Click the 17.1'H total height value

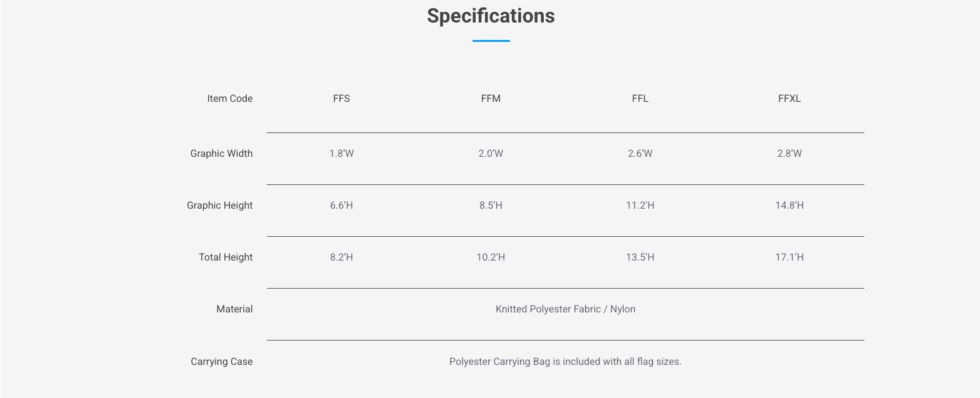(x=789, y=257)
